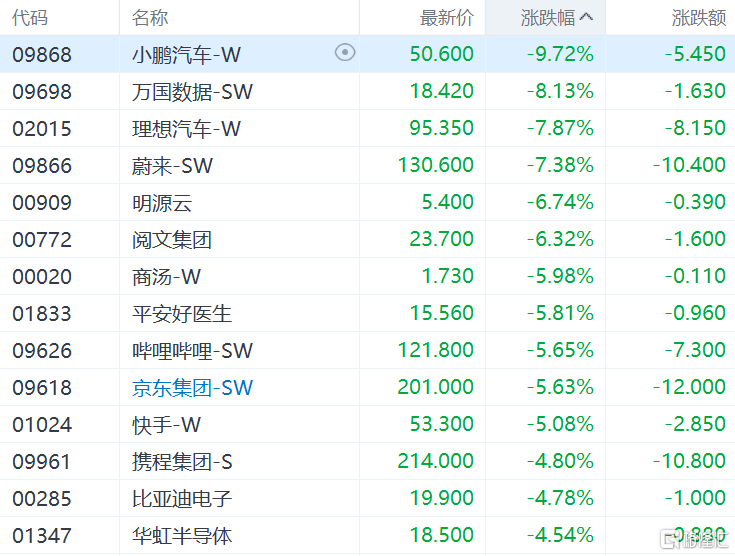Click the latest price 53.300
735x556 pixels.
click(442, 424)
